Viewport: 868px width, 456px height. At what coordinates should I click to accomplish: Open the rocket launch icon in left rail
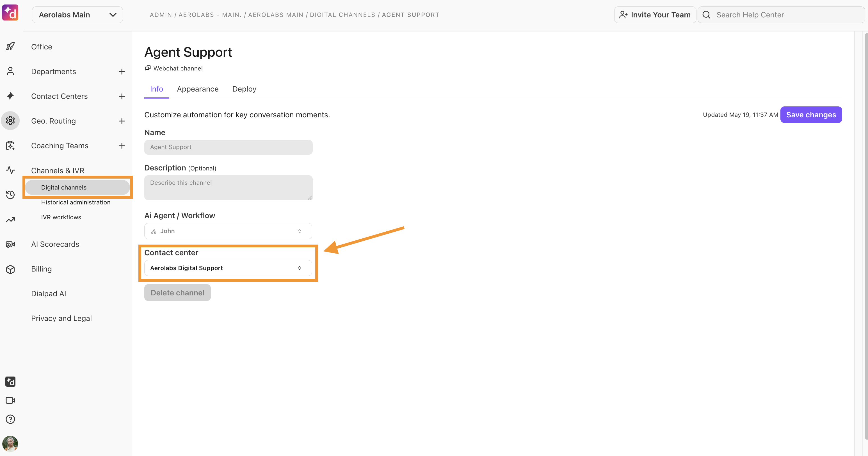[x=10, y=46]
